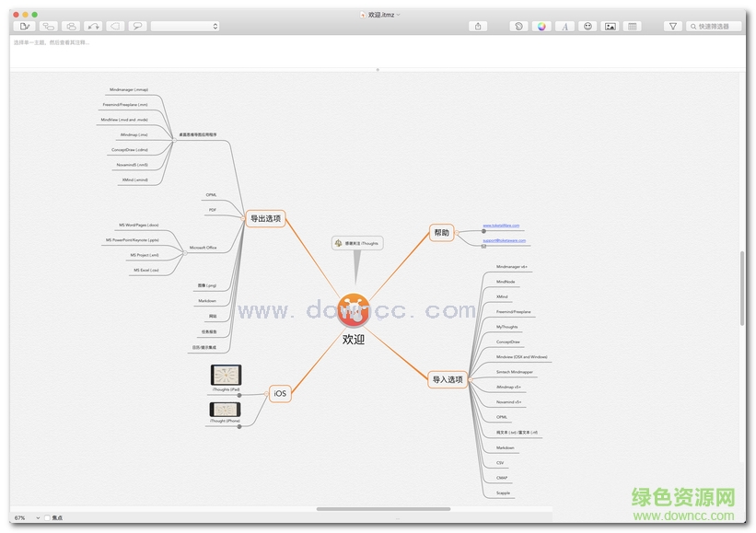Click the support email link under 帮助
Image resolution: width=756 pixels, height=533 pixels.
coord(503,240)
